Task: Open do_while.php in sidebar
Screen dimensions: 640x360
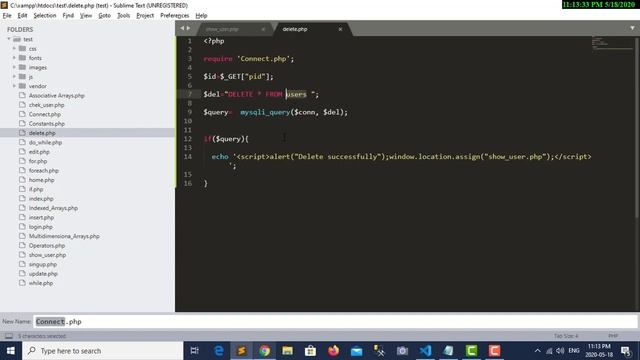Action: [x=45, y=142]
